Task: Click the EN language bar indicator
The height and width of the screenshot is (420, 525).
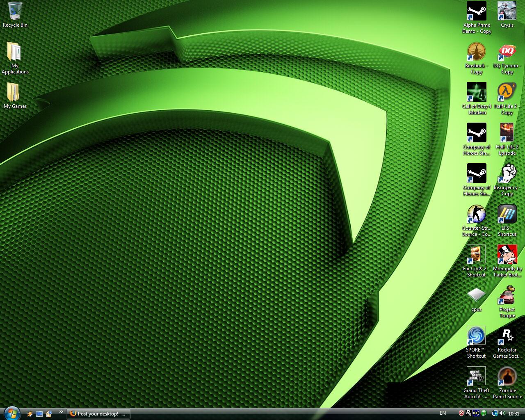Action: [x=443, y=413]
